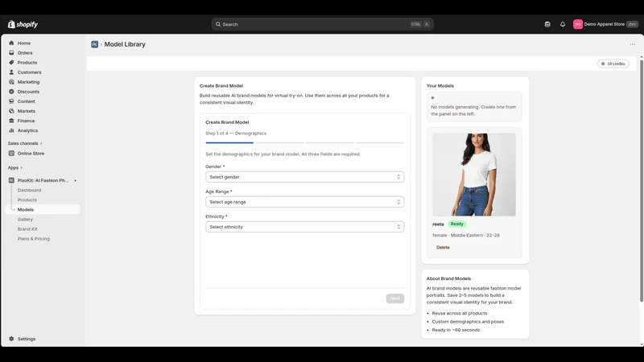Open the Content icon
This screenshot has height=362, width=644.
point(11,101)
